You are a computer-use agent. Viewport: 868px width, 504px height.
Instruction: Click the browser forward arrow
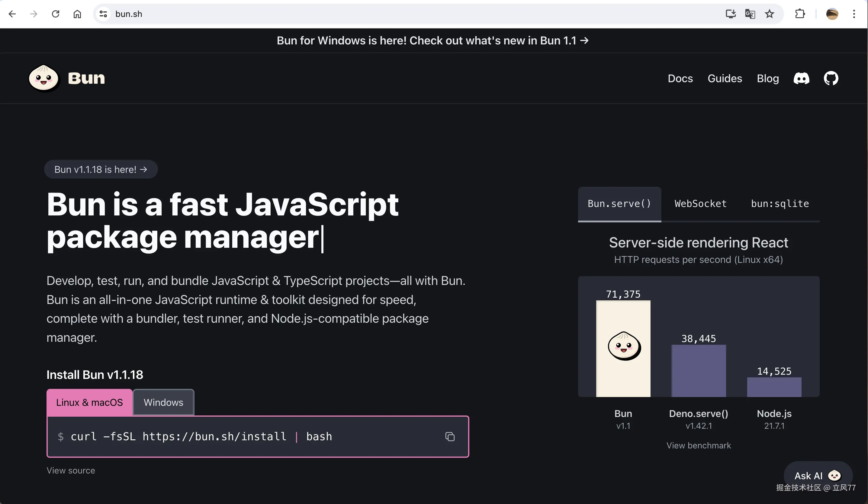click(x=34, y=14)
